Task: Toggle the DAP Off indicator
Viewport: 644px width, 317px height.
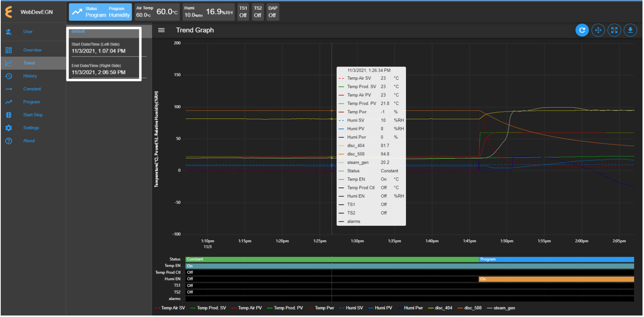Action: tap(273, 12)
